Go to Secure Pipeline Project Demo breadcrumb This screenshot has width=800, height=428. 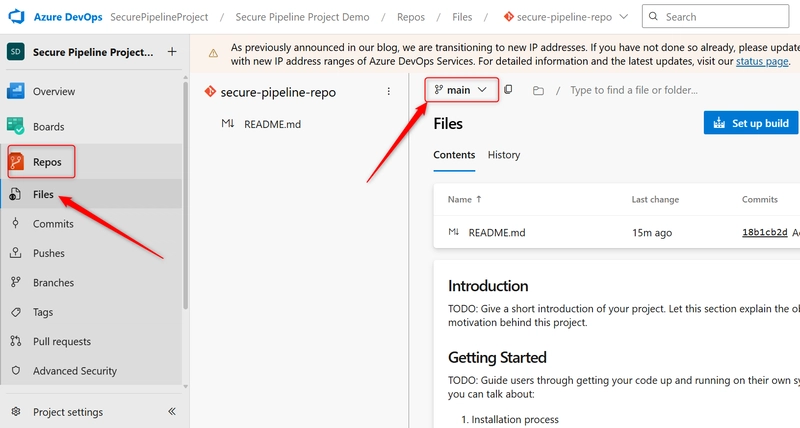click(x=302, y=17)
